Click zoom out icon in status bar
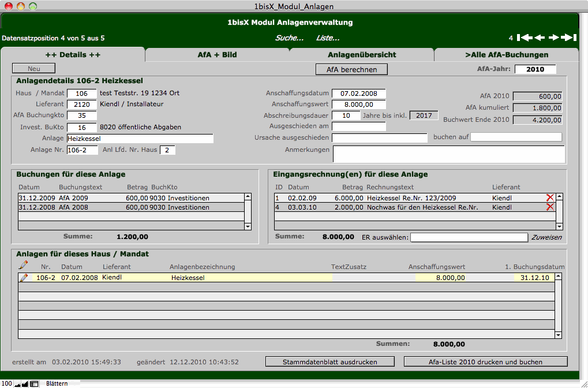The image size is (588, 388). click(17, 384)
